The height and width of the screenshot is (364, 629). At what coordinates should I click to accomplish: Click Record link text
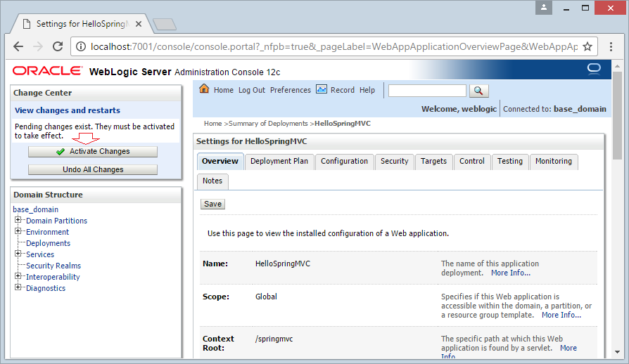point(343,90)
